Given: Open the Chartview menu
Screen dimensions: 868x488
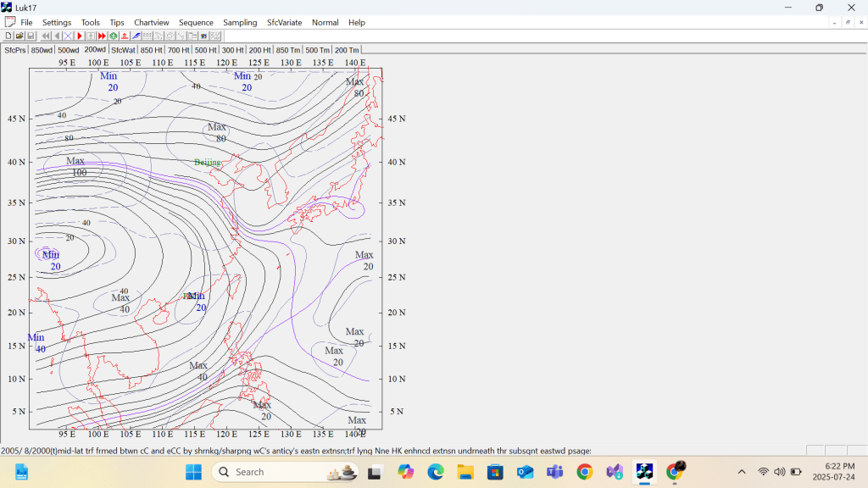Looking at the screenshot, I should 151,22.
